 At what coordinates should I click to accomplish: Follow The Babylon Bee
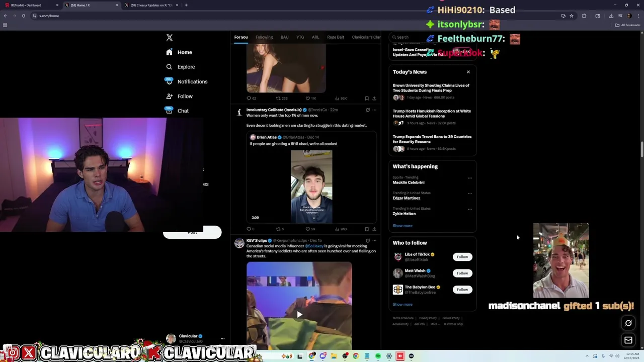coord(462,290)
